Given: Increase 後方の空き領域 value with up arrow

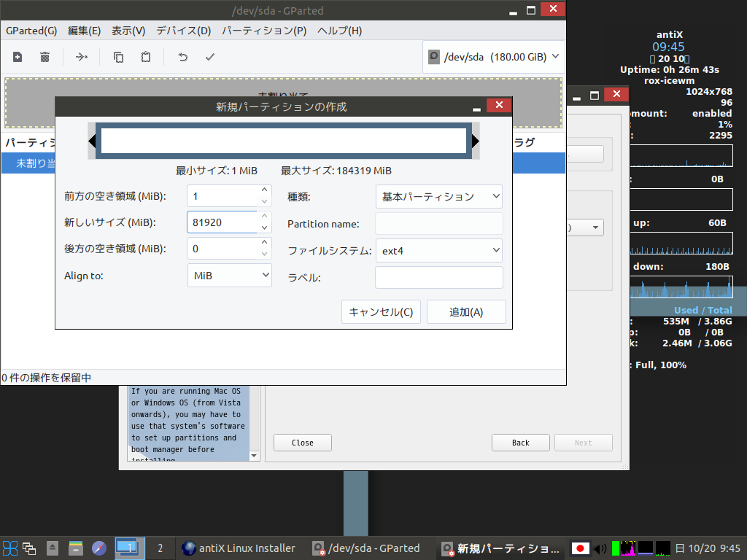Looking at the screenshot, I should click(264, 242).
